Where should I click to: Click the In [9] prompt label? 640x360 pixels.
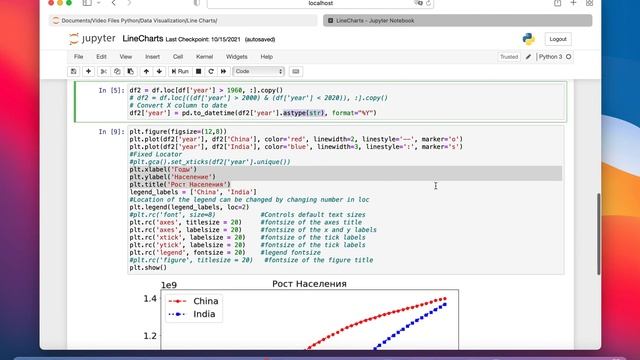111,132
